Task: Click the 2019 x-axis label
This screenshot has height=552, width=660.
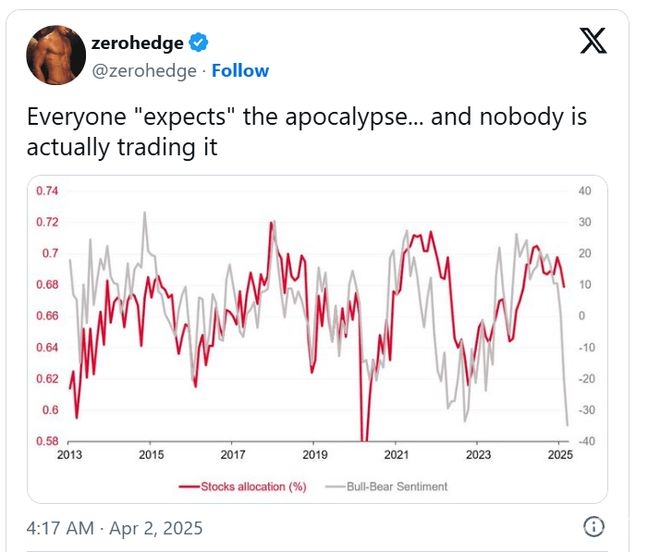Action: [x=315, y=455]
